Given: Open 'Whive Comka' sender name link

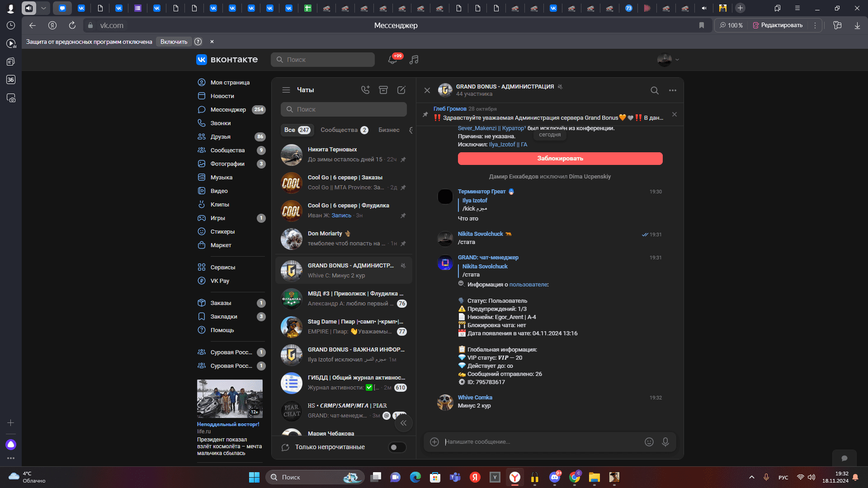Looking at the screenshot, I should 475,398.
